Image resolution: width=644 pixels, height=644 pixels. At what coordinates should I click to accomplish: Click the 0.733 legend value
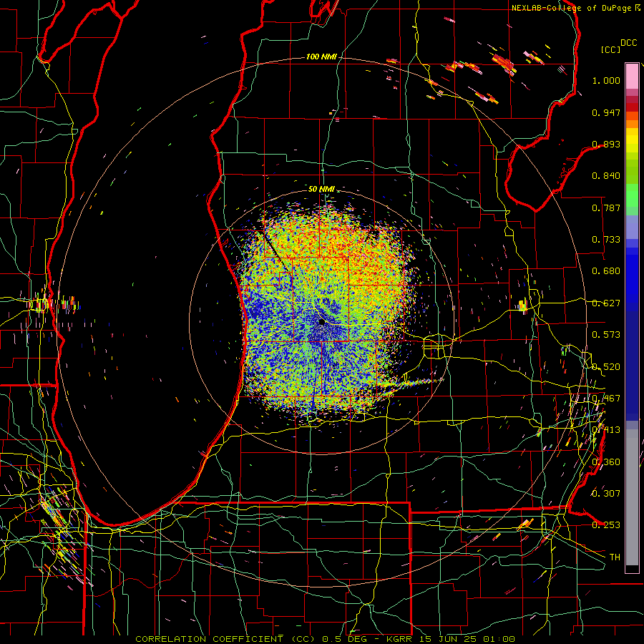point(606,240)
